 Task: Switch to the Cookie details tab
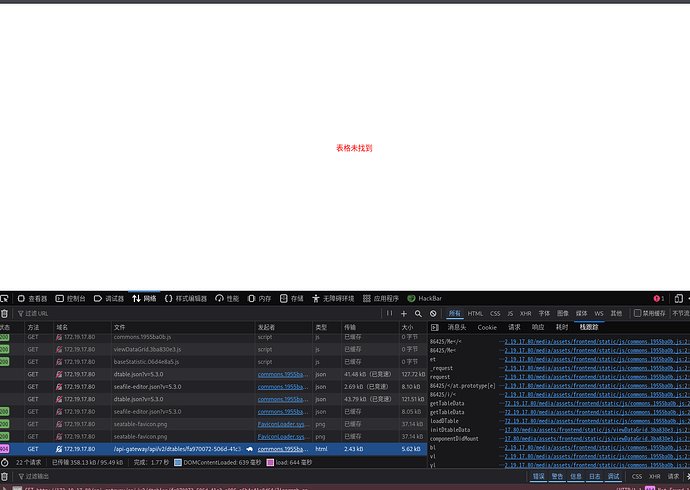[x=487, y=327]
